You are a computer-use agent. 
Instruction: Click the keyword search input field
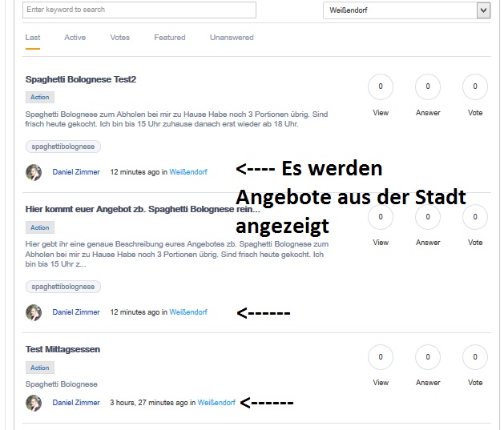click(x=139, y=10)
